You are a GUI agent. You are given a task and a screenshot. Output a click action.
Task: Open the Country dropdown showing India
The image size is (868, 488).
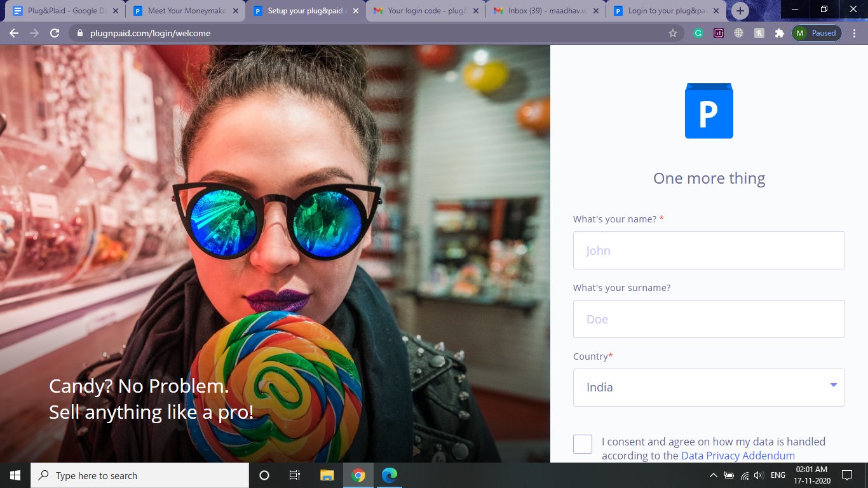pyautogui.click(x=709, y=388)
